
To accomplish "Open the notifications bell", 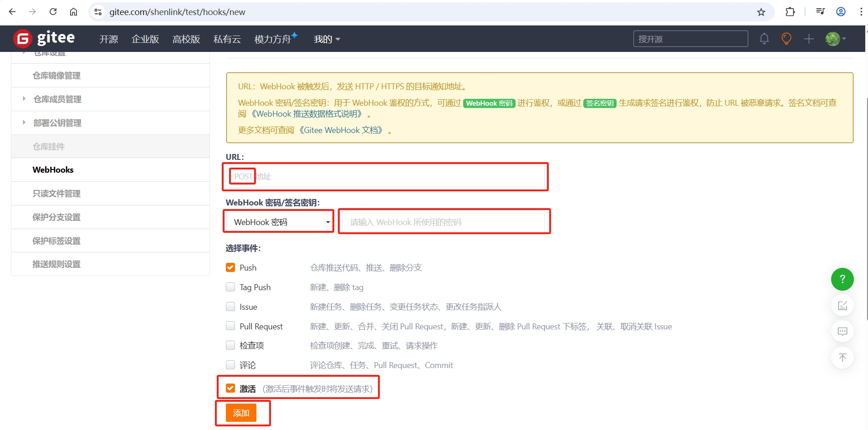I will coord(764,39).
